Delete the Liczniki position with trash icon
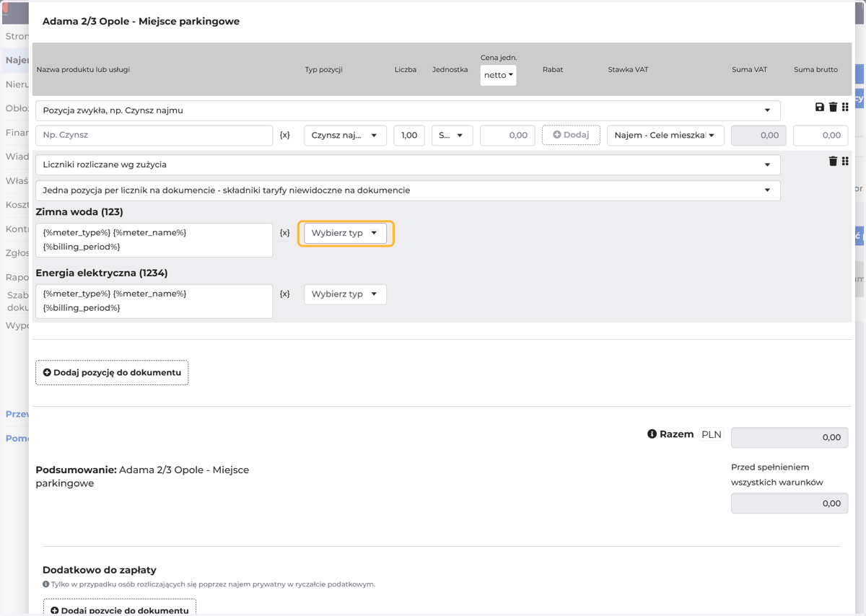The width and height of the screenshot is (866, 616). 833,162
